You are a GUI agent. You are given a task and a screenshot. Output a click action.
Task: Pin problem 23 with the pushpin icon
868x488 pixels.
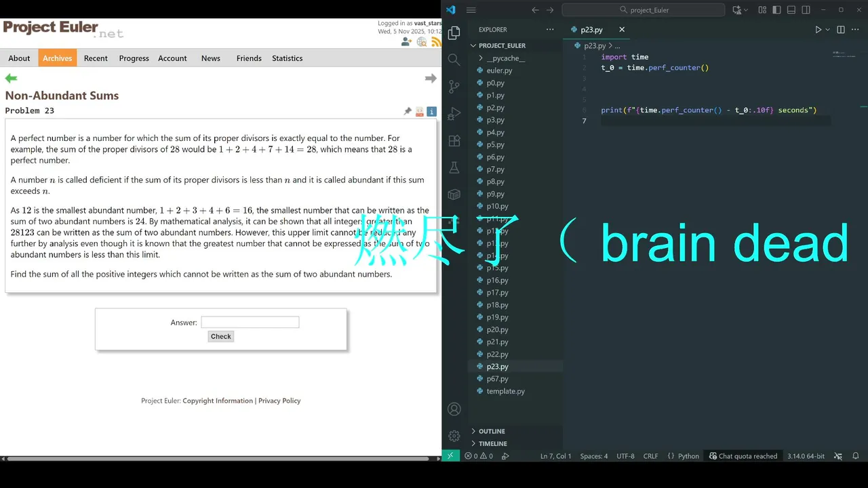[x=408, y=111]
